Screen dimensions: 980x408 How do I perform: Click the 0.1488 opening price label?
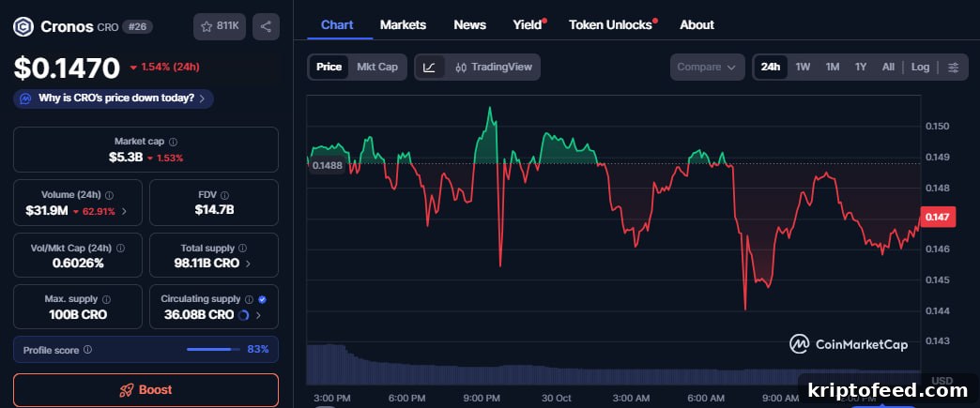[x=327, y=165]
